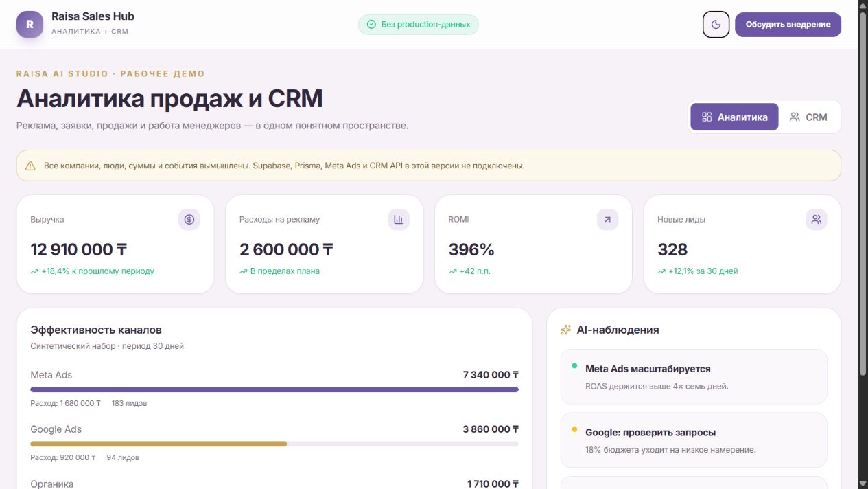The image size is (868, 489).
Task: Click the Аналитика продаж и CRM heading
Action: (x=169, y=99)
